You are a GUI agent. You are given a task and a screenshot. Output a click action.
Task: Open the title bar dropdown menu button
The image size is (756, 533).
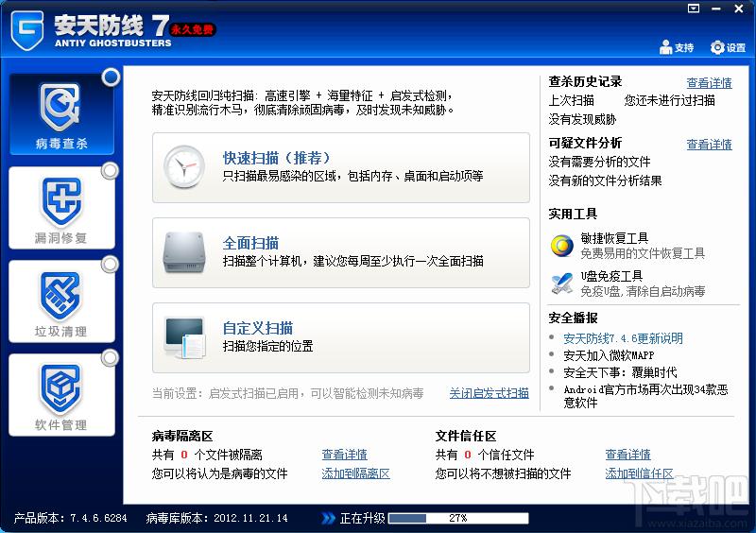click(694, 9)
